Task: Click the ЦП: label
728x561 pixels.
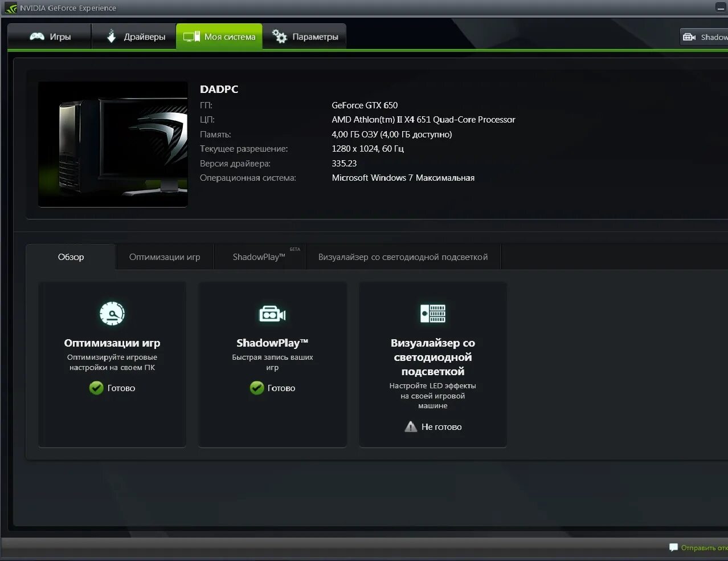Action: click(x=207, y=120)
